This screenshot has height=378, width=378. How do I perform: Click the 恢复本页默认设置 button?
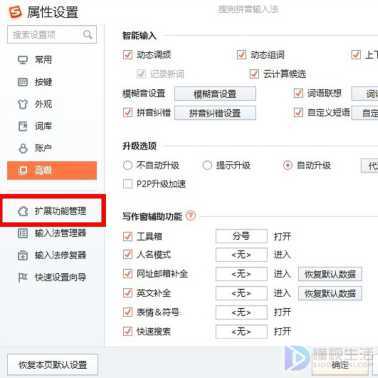(53, 365)
